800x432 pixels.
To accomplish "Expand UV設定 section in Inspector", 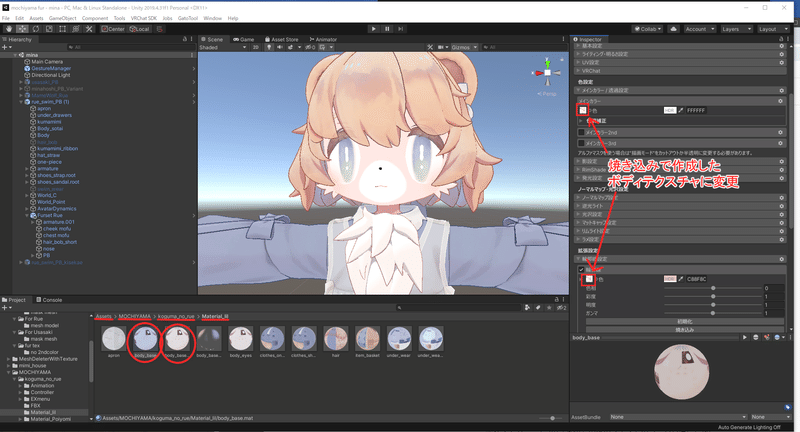I will pyautogui.click(x=680, y=62).
